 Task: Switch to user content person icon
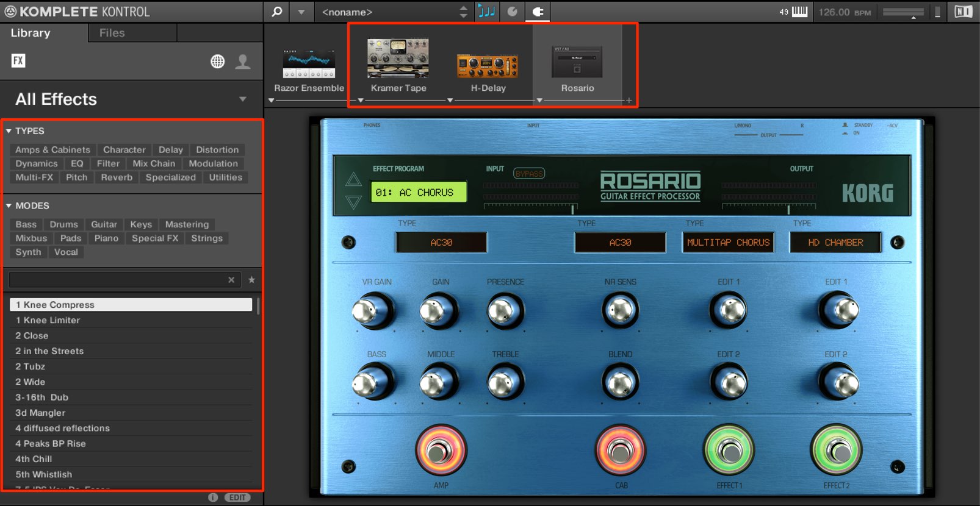(x=243, y=61)
